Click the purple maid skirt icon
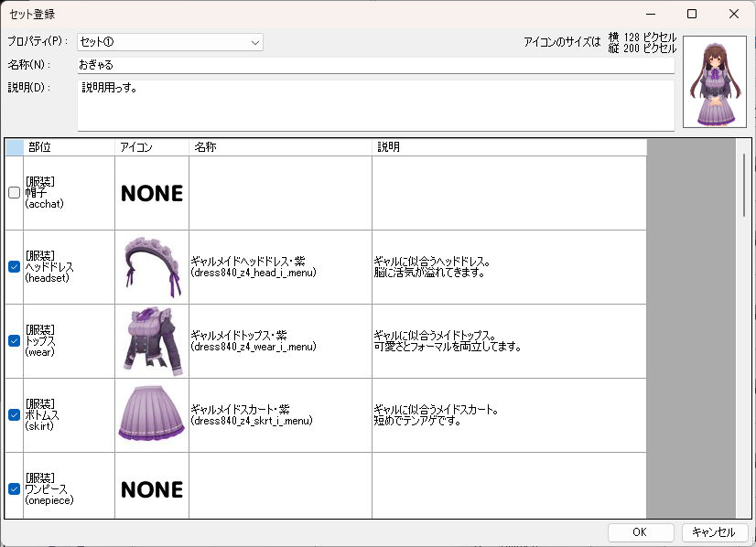756x547 pixels. tap(151, 414)
